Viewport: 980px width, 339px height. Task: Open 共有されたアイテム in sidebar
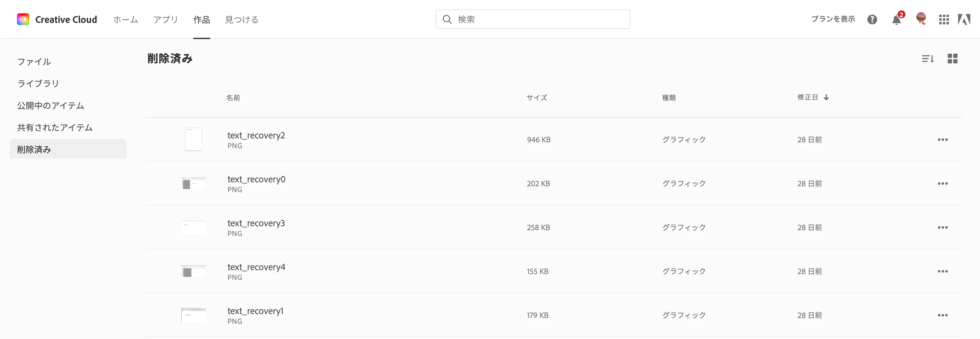coord(55,128)
